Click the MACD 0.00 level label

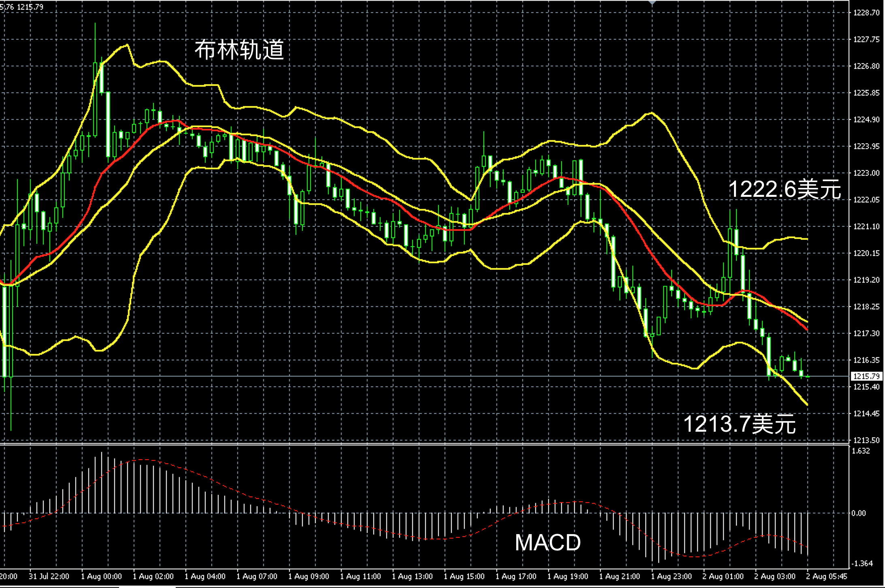coord(859,513)
